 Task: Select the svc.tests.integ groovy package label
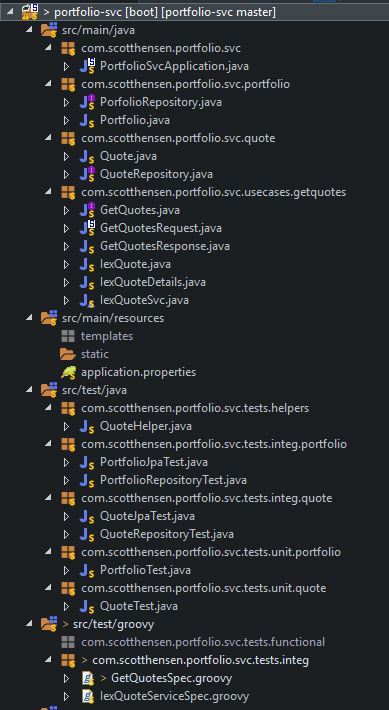click(201, 660)
